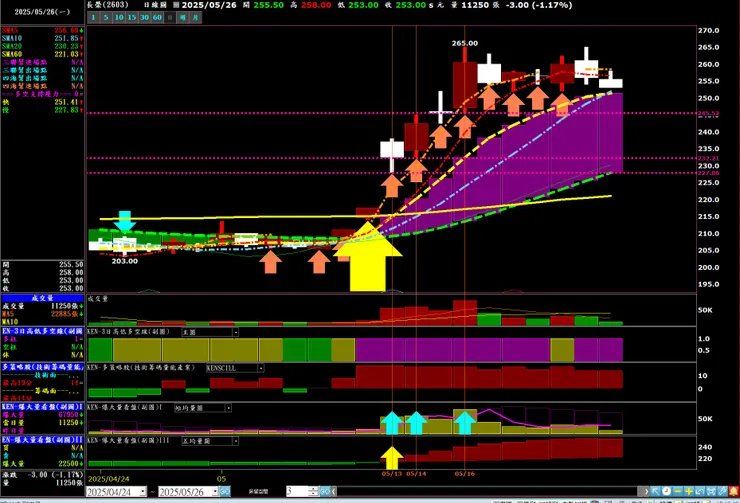Image resolution: width=740 pixels, height=503 pixels.
Task: Click the 265.00 high price label on chart
Action: point(464,43)
